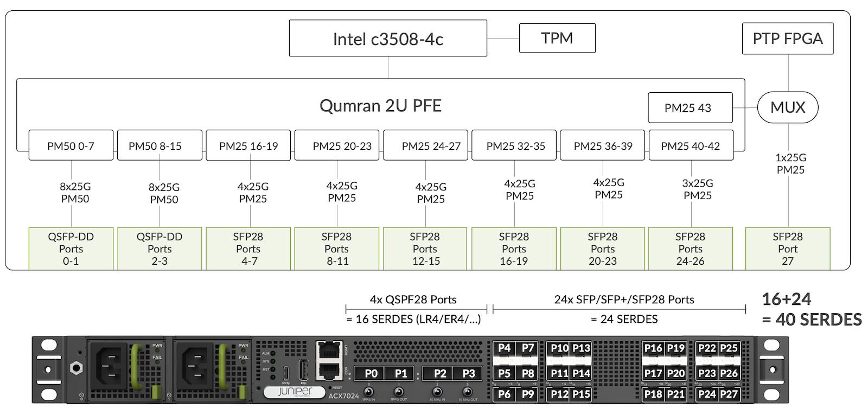Click the PM50 0-7 box
Image resolution: width=868 pixels, height=414 pixels.
coord(71,145)
